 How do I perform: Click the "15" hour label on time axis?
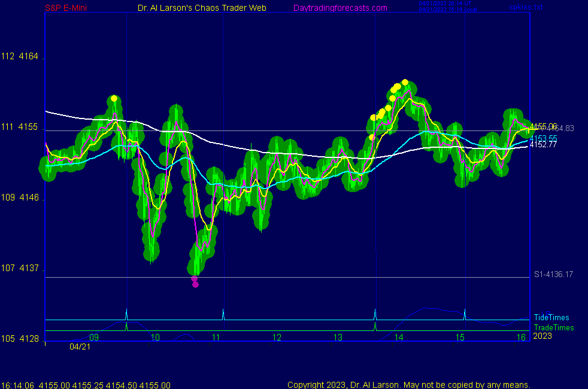[x=460, y=338]
